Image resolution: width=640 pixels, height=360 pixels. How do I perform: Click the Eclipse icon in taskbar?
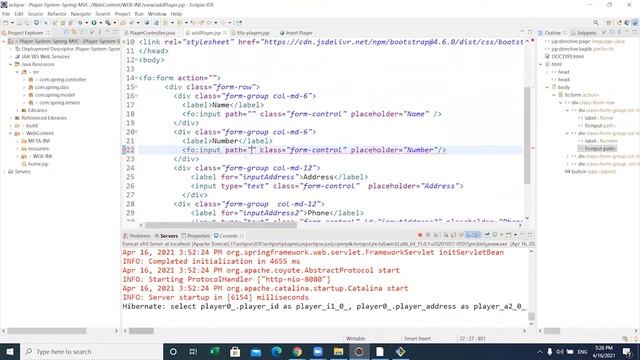coord(359,351)
